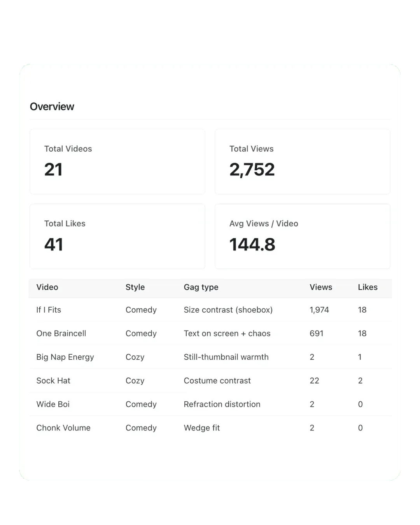Viewport: 420px width, 525px height.
Task: Open the Wide Boi video row
Action: coord(210,404)
